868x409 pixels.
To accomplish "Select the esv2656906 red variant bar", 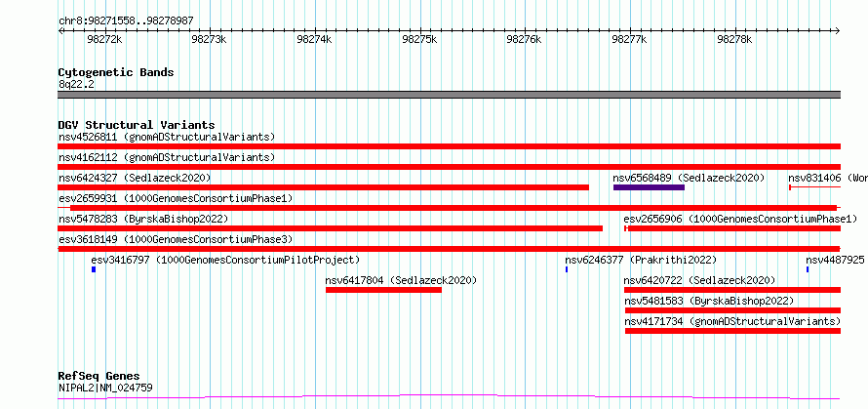I will tap(732, 228).
